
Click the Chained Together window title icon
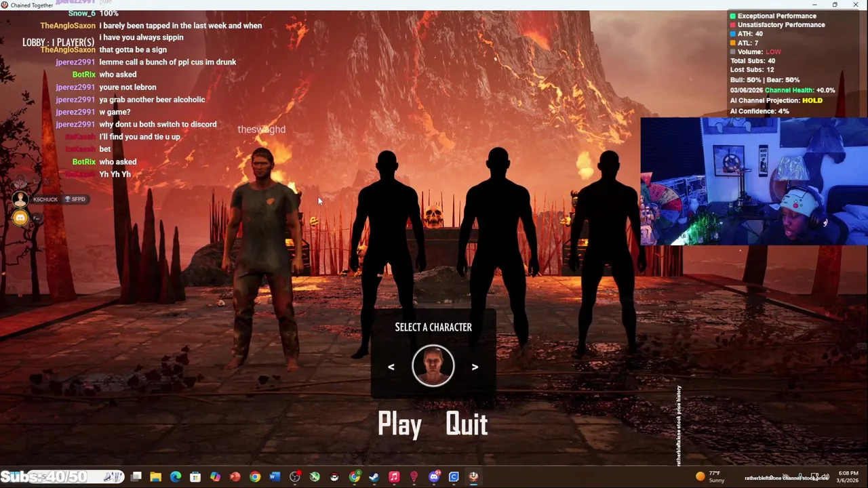pyautogui.click(x=5, y=5)
